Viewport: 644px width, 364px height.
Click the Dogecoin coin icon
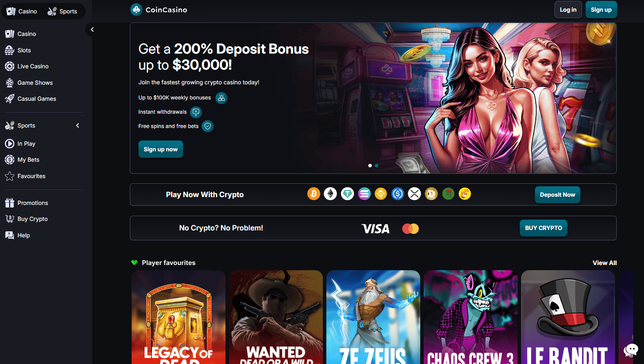coord(431,194)
